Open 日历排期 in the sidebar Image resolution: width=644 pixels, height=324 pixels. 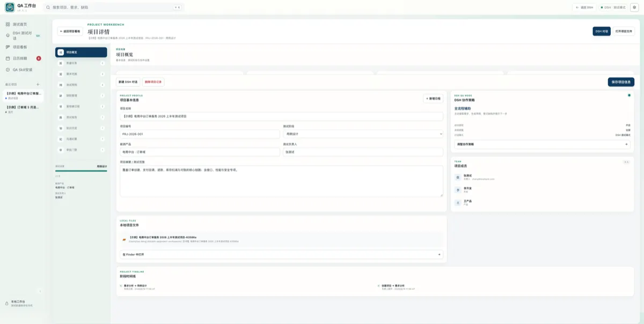click(23, 58)
